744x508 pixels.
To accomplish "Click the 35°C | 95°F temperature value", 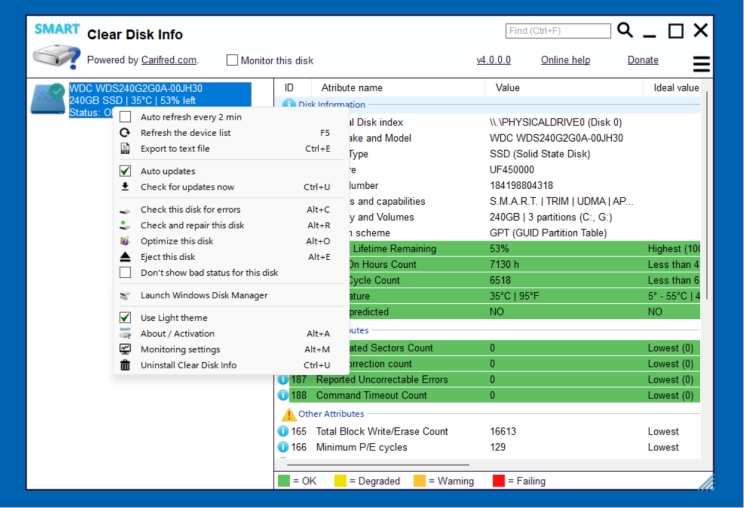I will coord(514,296).
